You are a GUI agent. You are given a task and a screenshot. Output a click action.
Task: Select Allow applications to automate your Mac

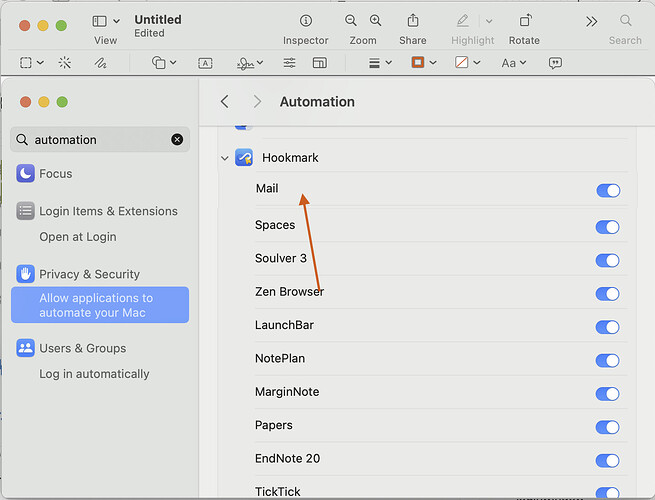click(100, 305)
